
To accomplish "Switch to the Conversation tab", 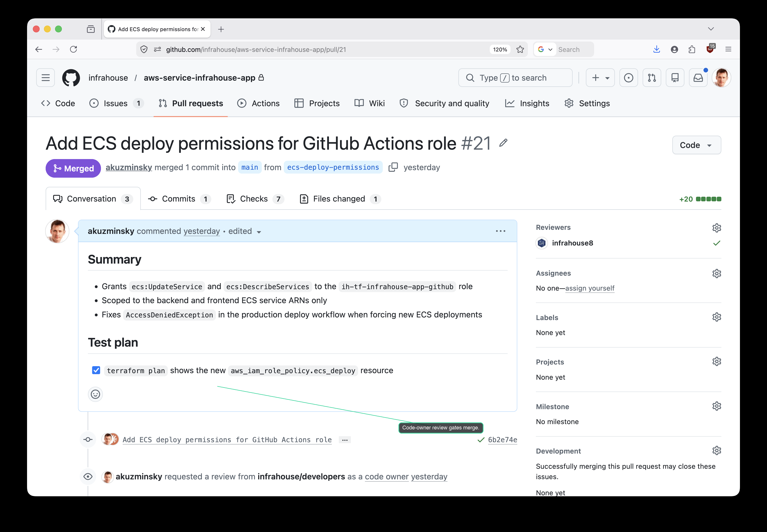I will (93, 199).
